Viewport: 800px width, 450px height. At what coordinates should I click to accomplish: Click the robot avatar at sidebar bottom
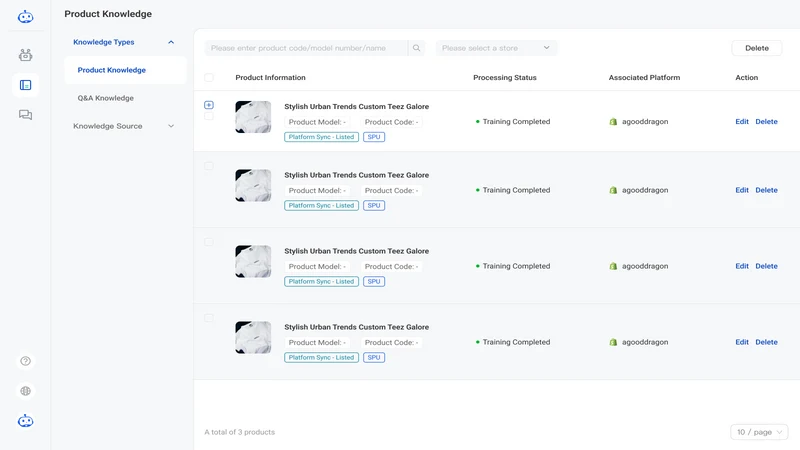(26, 421)
